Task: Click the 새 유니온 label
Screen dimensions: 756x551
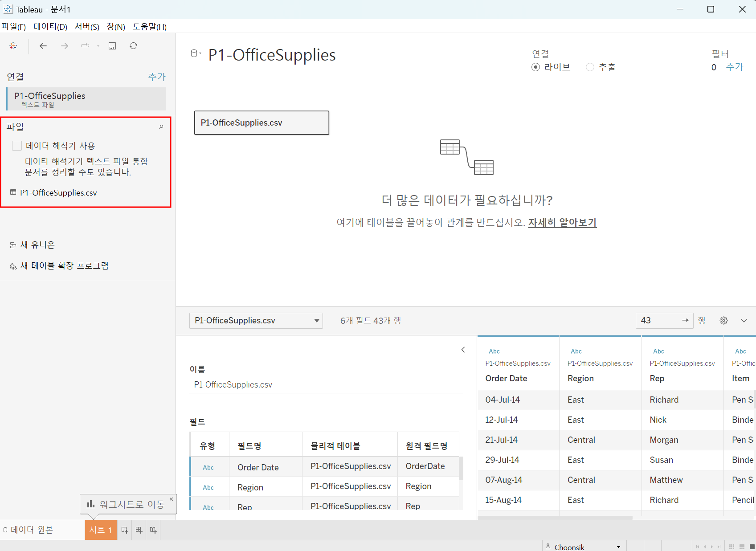Action: pos(37,245)
